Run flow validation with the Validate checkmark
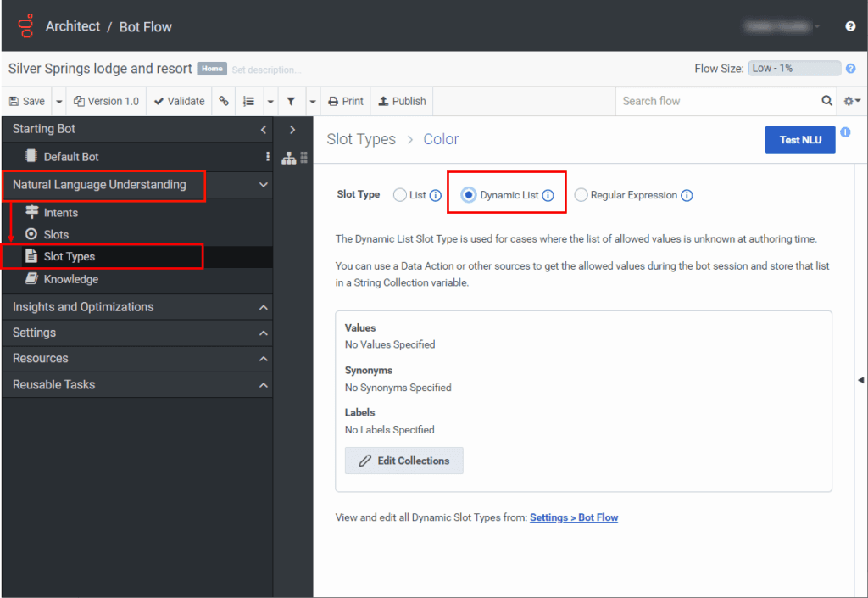This screenshot has height=598, width=868. click(157, 100)
